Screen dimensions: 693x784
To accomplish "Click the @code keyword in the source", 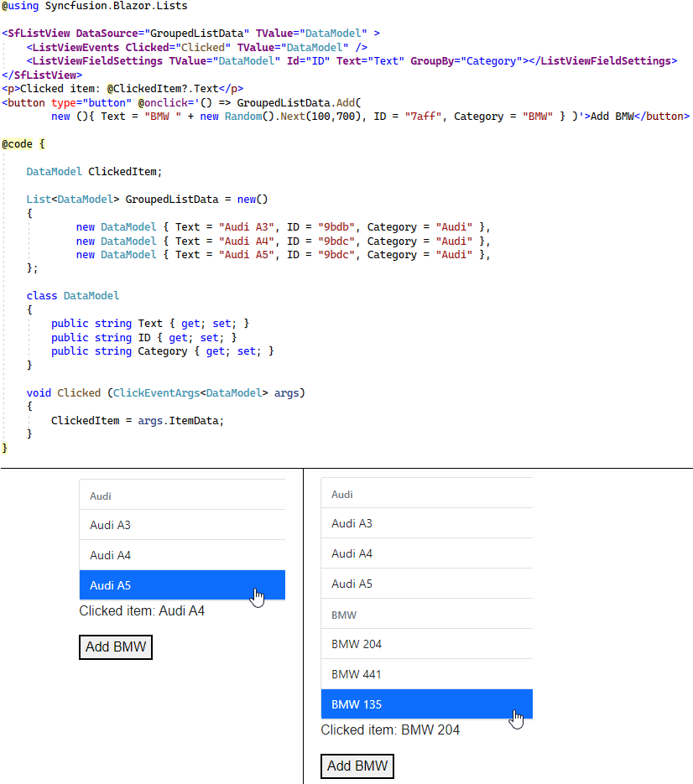I will click(x=17, y=144).
